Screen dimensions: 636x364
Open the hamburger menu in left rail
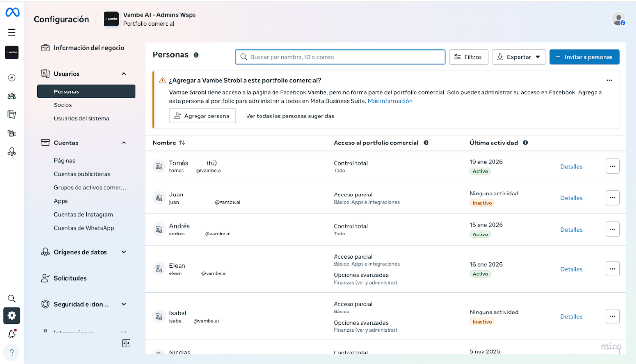[12, 32]
